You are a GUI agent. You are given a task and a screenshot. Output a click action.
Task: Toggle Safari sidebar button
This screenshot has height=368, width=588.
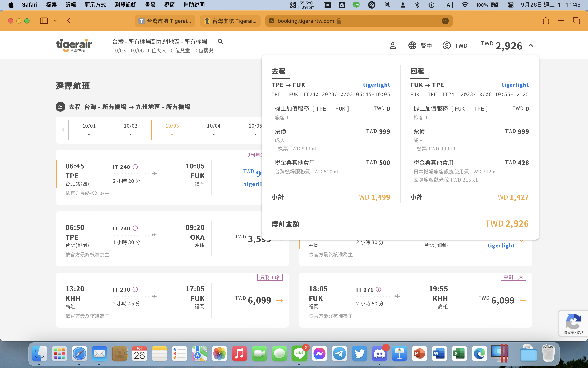pyautogui.click(x=44, y=21)
